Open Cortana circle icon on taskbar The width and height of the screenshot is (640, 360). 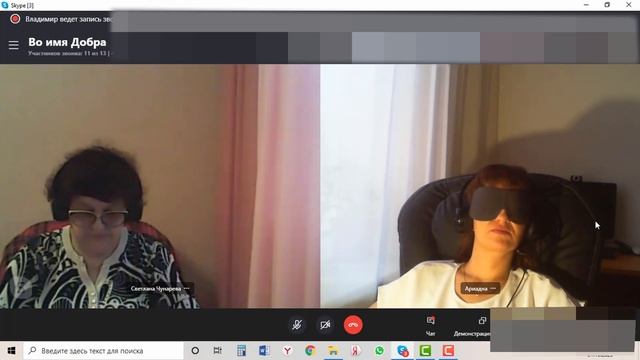click(x=195, y=351)
